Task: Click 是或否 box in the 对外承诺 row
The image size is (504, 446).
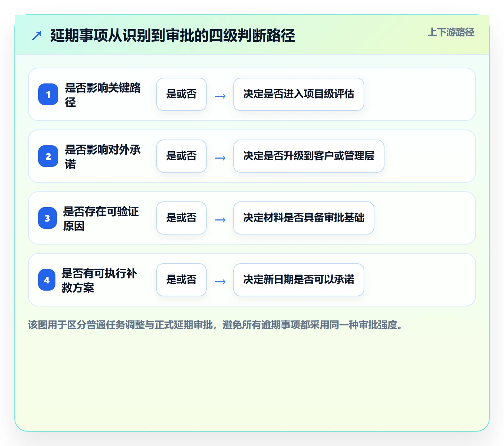Action: [x=181, y=156]
